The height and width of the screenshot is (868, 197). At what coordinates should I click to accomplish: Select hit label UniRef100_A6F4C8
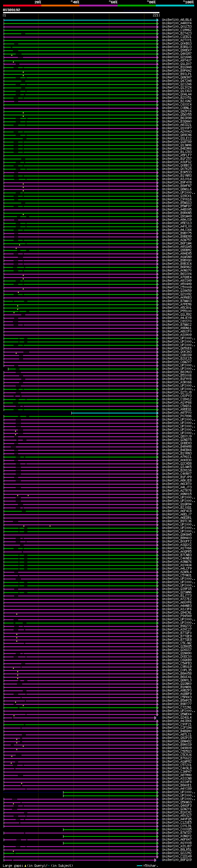point(176,511)
